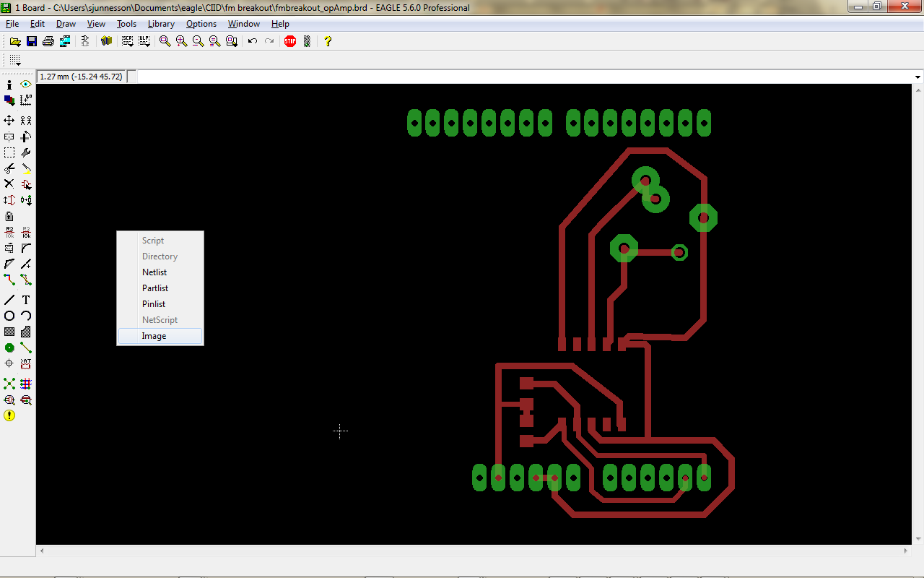Click the Ratsnest tool

point(9,384)
